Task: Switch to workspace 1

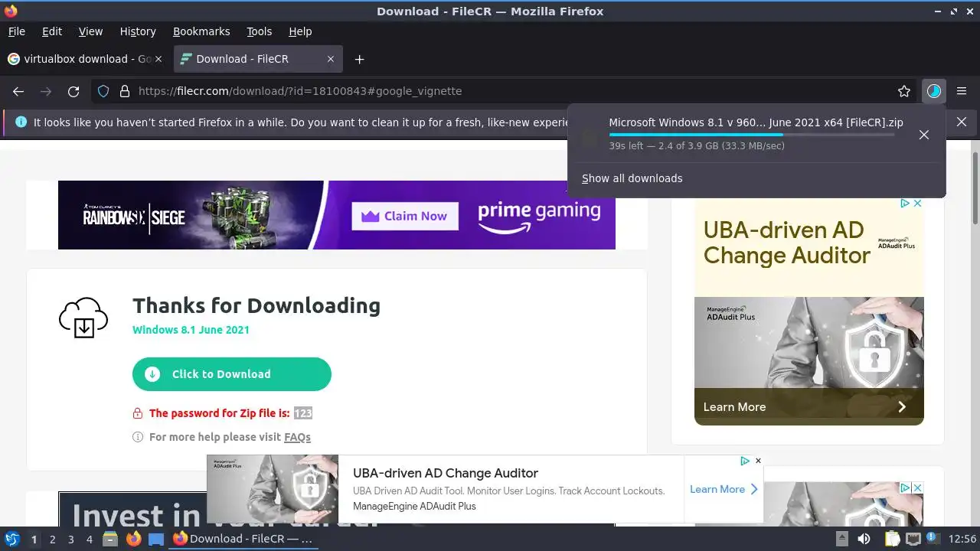Action: (34, 540)
